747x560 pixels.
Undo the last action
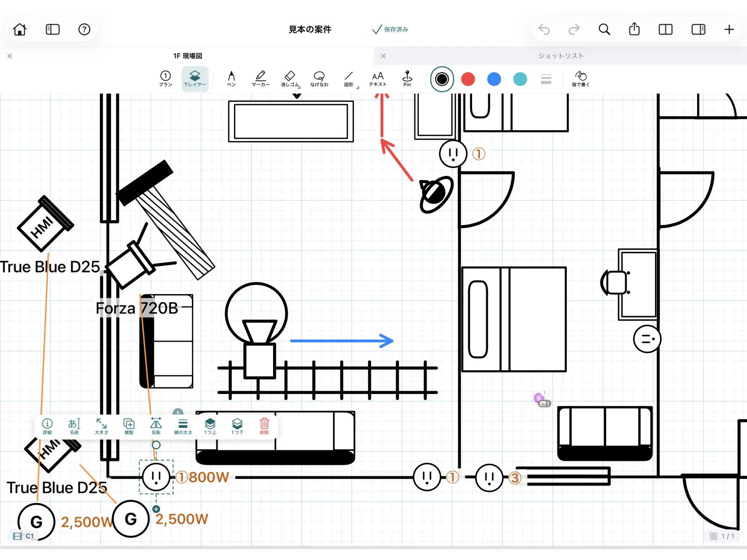tap(544, 29)
